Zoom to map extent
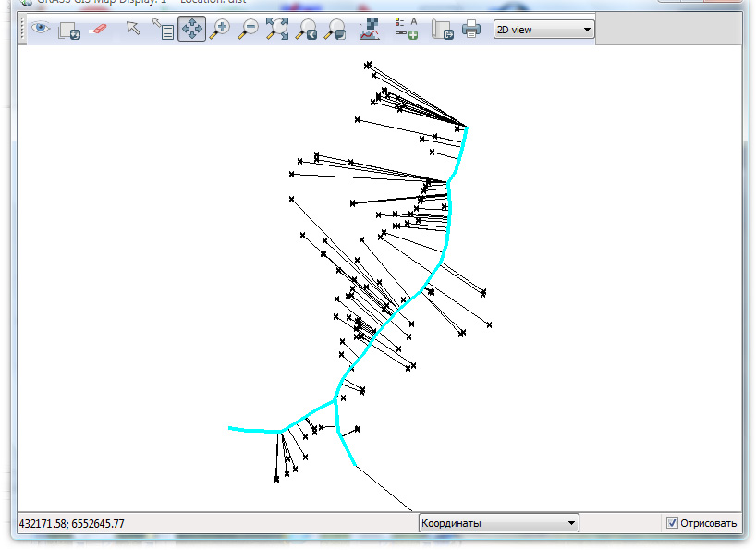The height and width of the screenshot is (550, 756). pyautogui.click(x=277, y=29)
